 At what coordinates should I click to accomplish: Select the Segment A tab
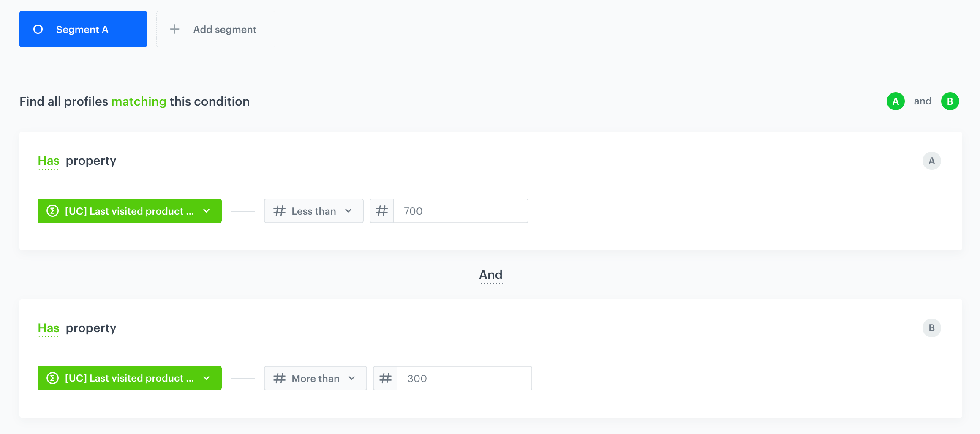point(83,29)
